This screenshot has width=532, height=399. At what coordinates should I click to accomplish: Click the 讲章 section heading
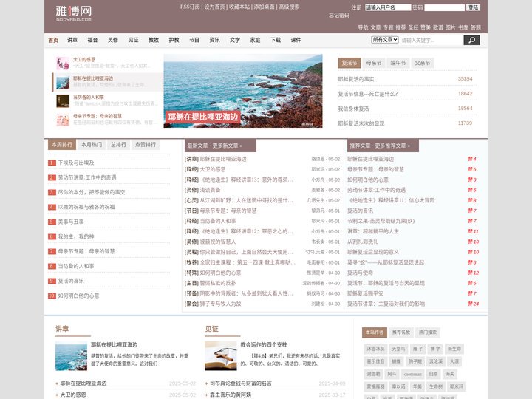62,329
